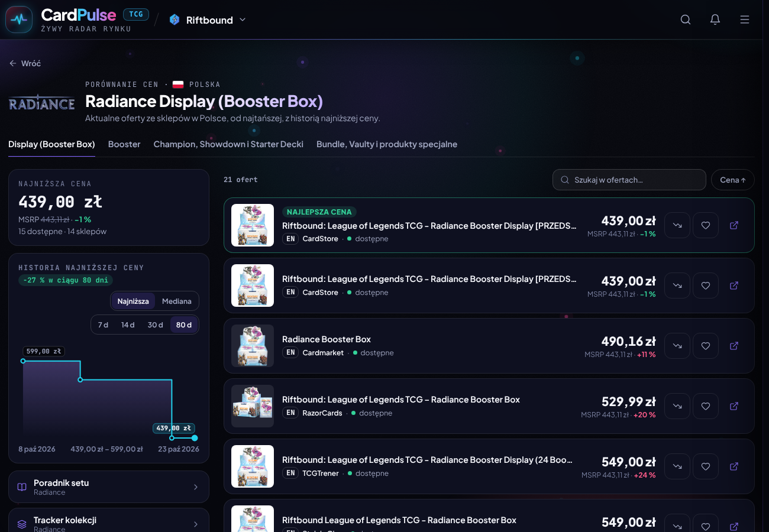Image resolution: width=769 pixels, height=532 pixels.
Task: Show price trend for the RazorCards offer
Action: pyautogui.click(x=677, y=406)
